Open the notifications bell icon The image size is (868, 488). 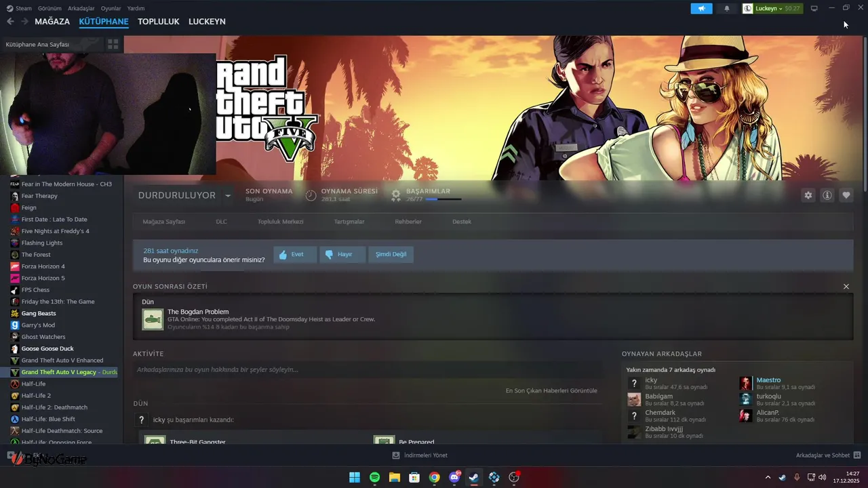727,8
